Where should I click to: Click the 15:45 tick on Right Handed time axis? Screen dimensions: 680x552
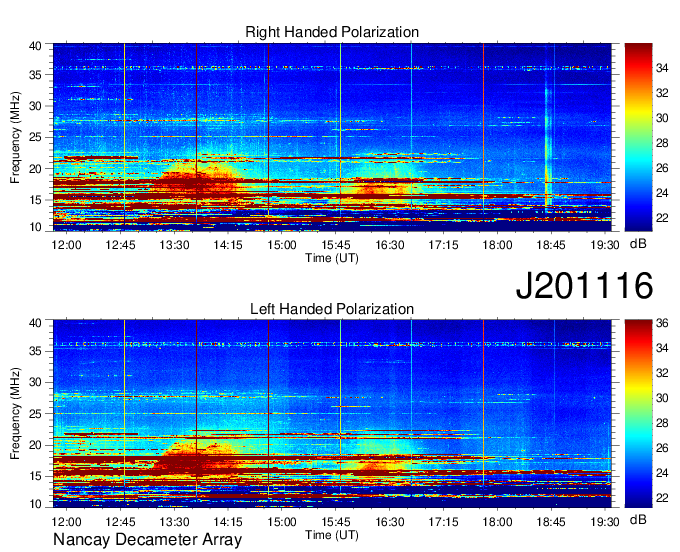coord(336,245)
